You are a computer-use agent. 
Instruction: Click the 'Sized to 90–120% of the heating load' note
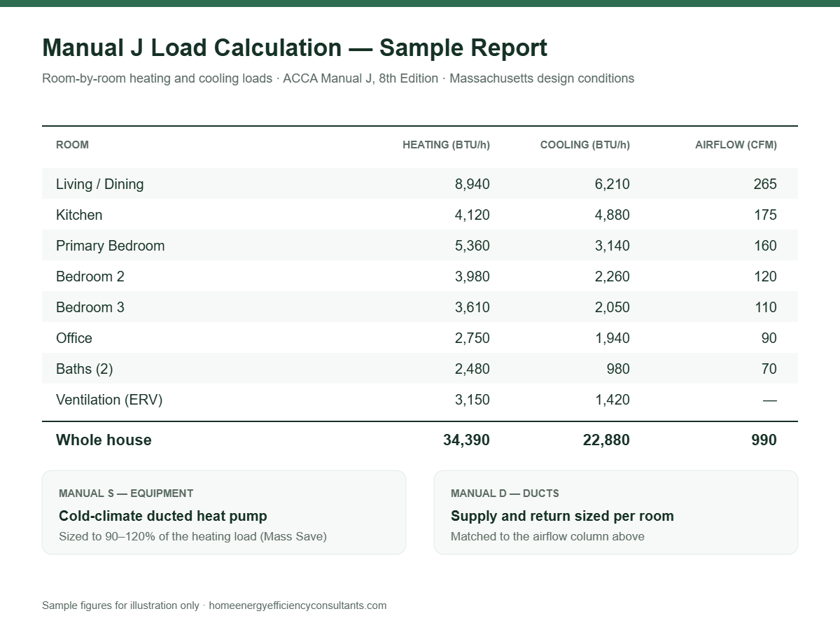point(193,537)
